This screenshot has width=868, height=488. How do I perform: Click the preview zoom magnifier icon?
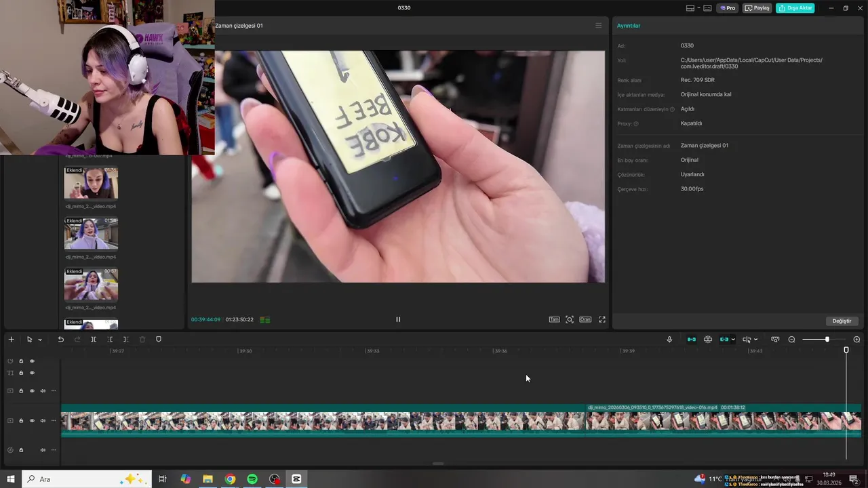click(x=570, y=319)
